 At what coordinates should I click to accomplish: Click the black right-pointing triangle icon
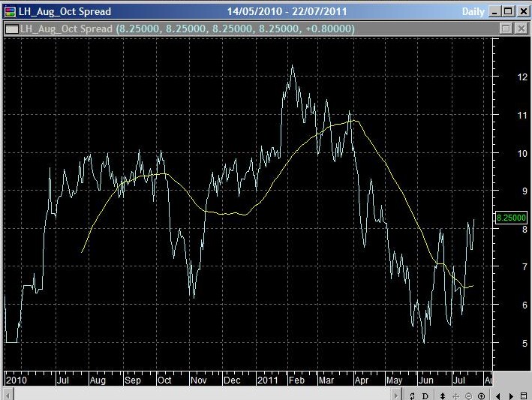pos(511,395)
